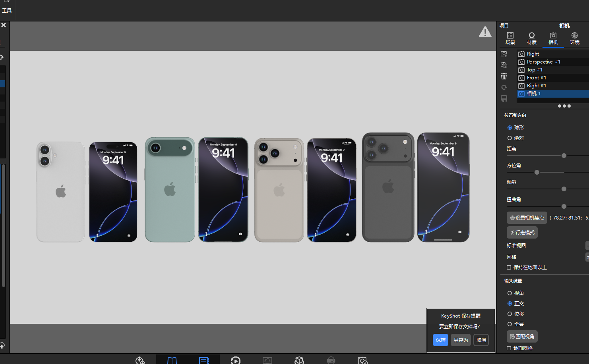The image size is (589, 364).
Task: Open the 环境 environment tab
Action: 575,39
